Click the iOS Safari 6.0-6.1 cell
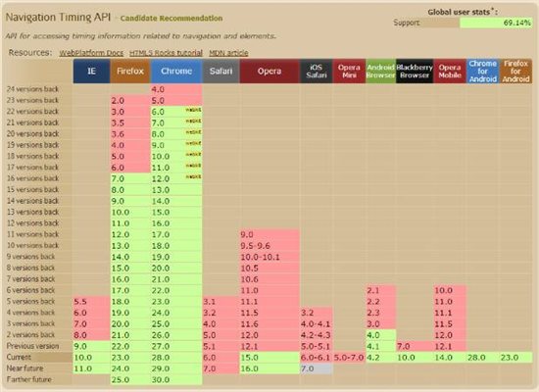 (x=317, y=358)
